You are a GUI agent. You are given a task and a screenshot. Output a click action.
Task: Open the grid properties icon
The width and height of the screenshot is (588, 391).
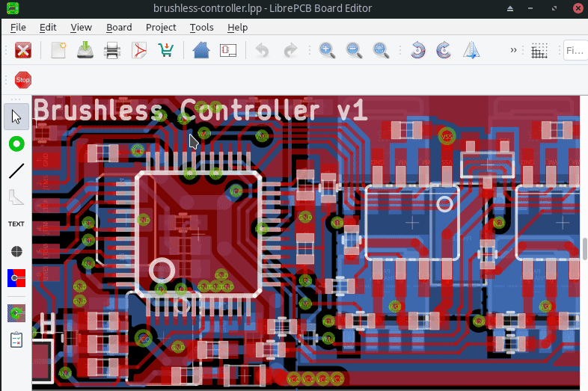point(539,51)
